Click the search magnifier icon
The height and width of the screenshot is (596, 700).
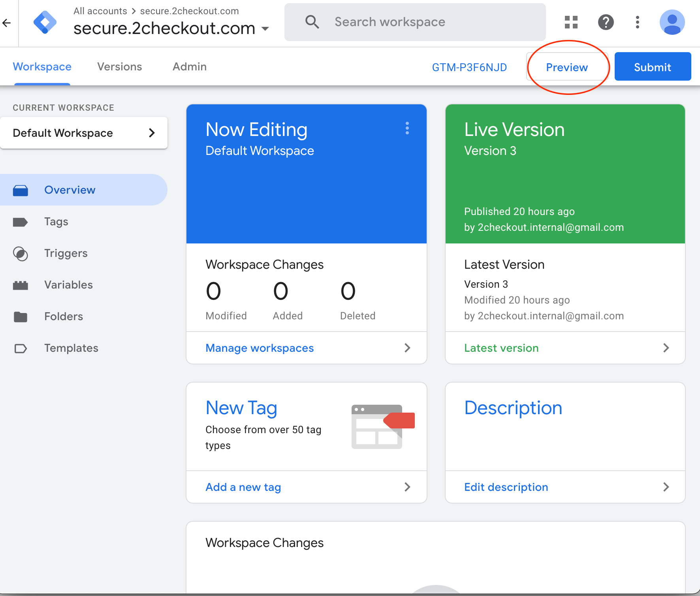[x=312, y=22]
